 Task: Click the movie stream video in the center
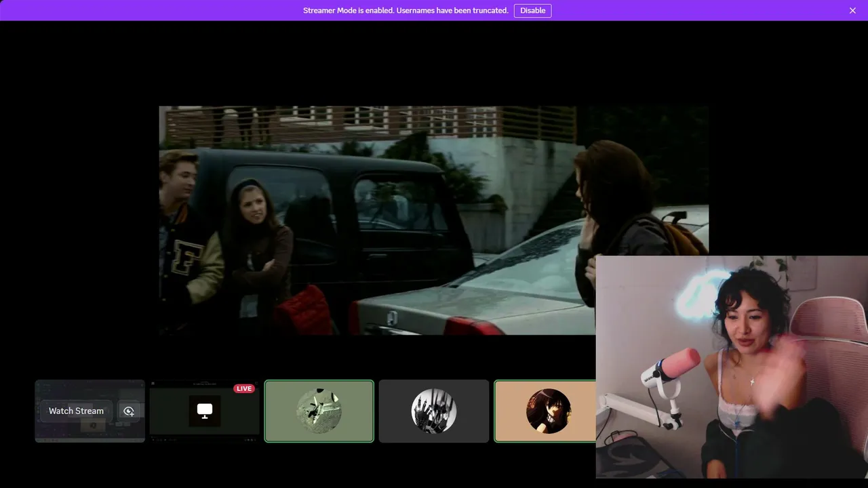434,220
